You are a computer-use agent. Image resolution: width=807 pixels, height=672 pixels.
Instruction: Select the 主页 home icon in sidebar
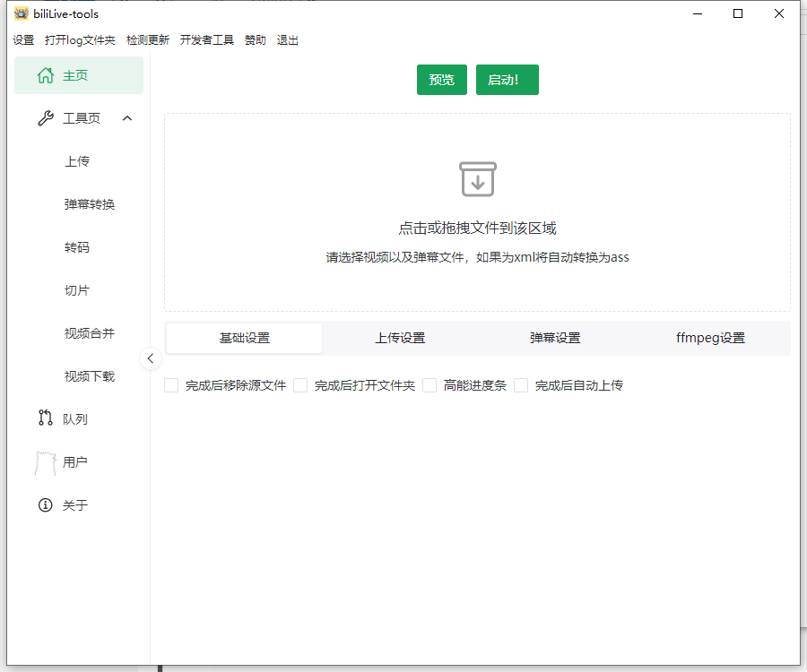45,75
